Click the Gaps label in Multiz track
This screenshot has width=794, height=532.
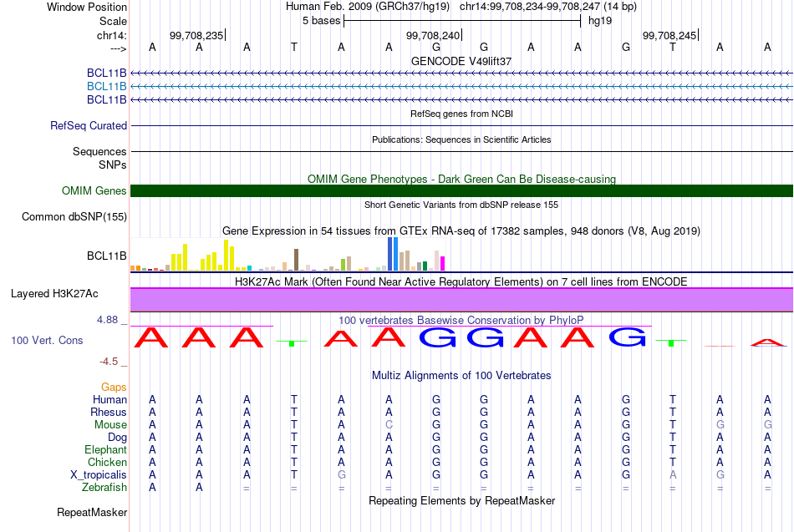coord(114,388)
